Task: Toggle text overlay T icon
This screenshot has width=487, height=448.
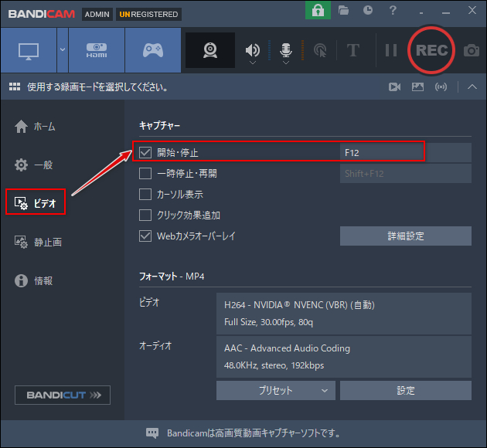Action: pos(353,50)
